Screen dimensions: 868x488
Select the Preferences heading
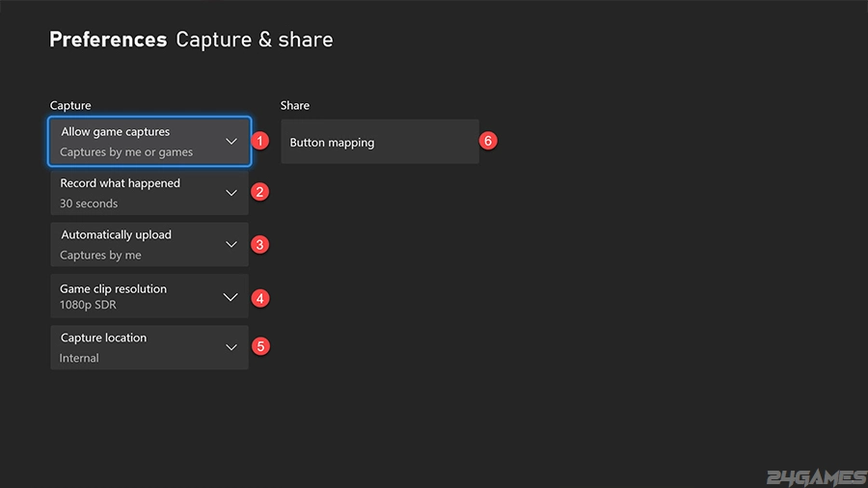[108, 40]
